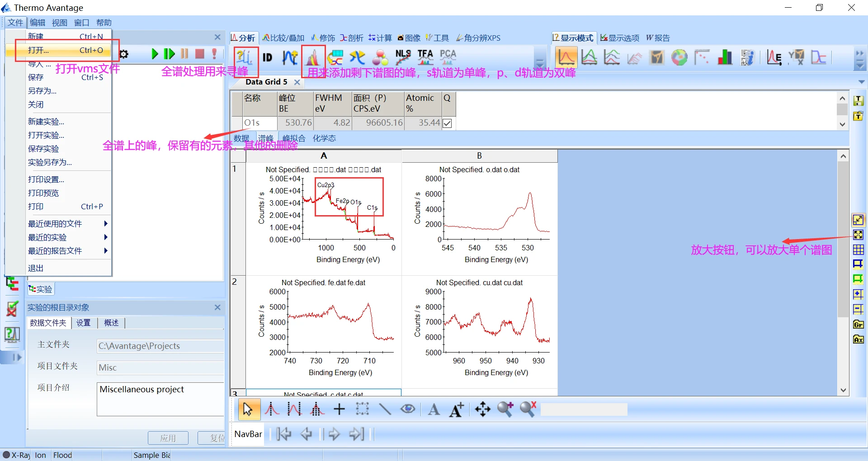Viewport: 868px width, 461px height.
Task: Select the text annotation A tool
Action: pos(434,409)
